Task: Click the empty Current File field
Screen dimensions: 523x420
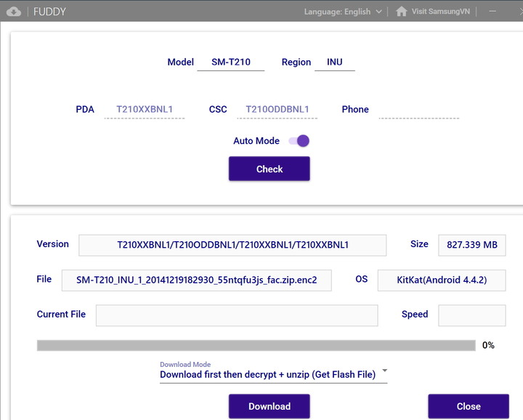Action: [237, 315]
